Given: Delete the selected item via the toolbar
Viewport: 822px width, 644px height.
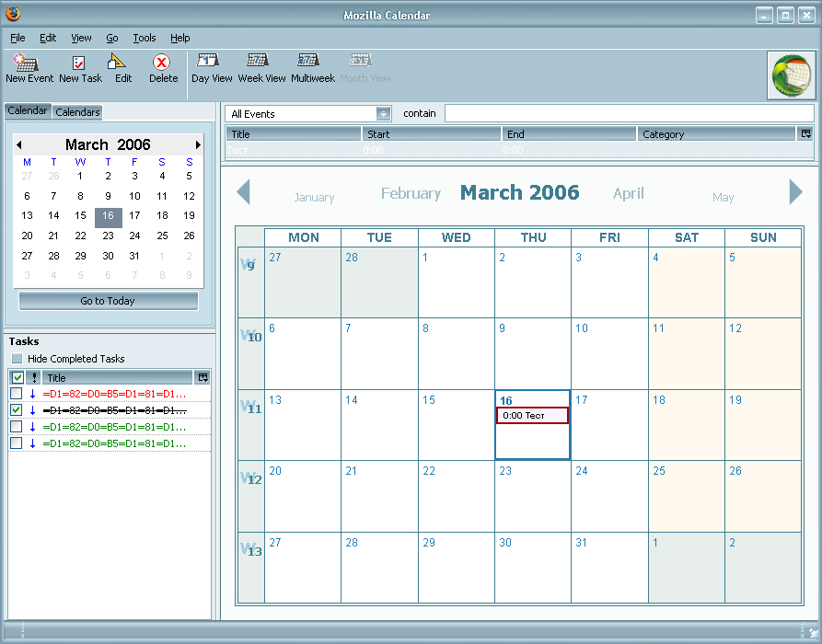Looking at the screenshot, I should pyautogui.click(x=163, y=69).
